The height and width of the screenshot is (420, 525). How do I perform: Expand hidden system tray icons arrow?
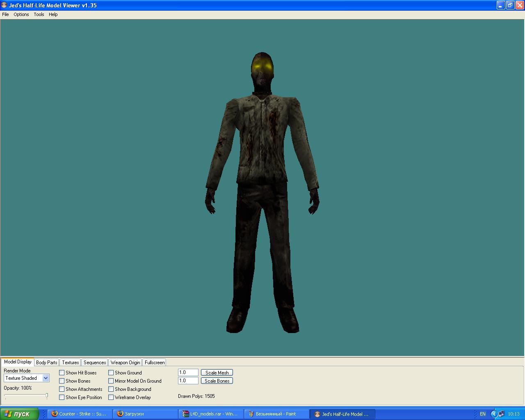pos(494,414)
